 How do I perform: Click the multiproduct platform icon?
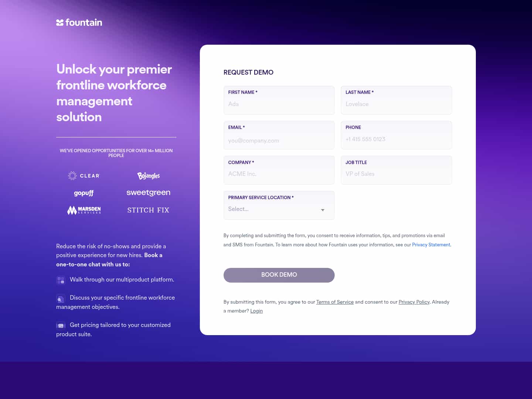point(61,280)
